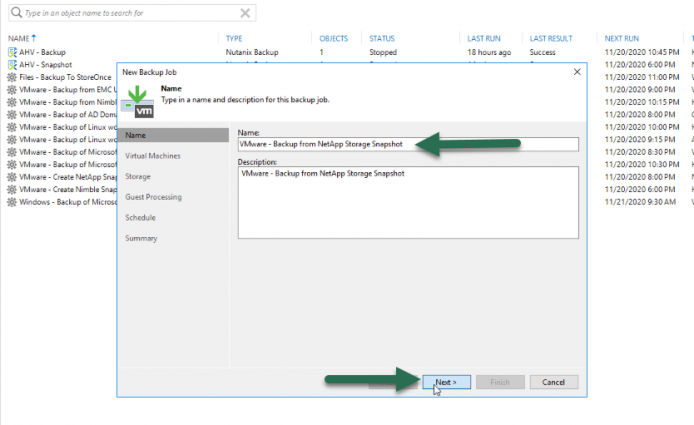Sort by the TYPE column header
The height and width of the screenshot is (425, 694).
coord(234,39)
